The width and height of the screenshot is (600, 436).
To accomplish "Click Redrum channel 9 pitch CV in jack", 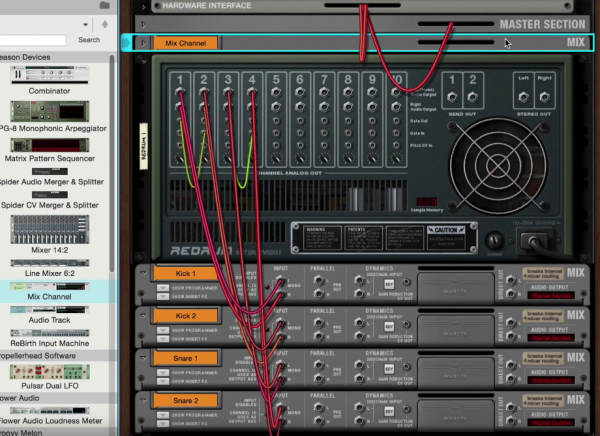I will [x=372, y=145].
